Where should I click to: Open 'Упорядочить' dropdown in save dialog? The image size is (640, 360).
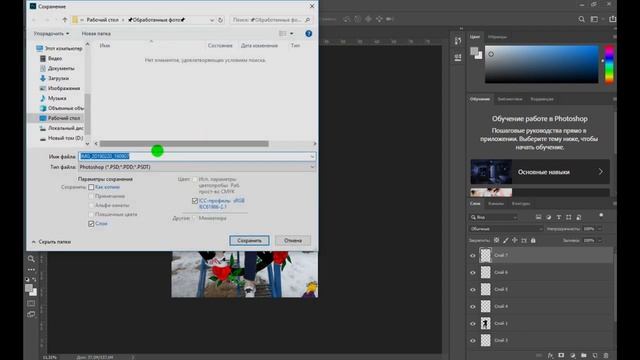tap(51, 33)
